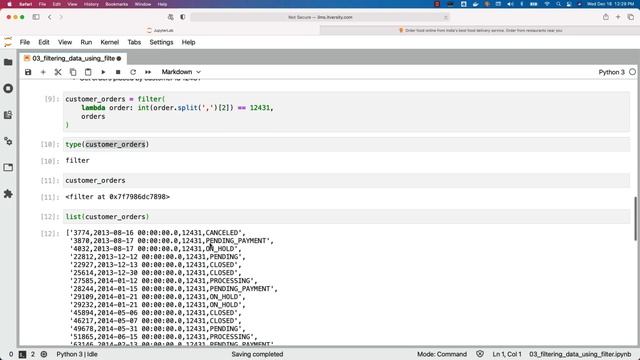Click the Safari address bar
This screenshot has width=640, height=360.
(x=320, y=17)
